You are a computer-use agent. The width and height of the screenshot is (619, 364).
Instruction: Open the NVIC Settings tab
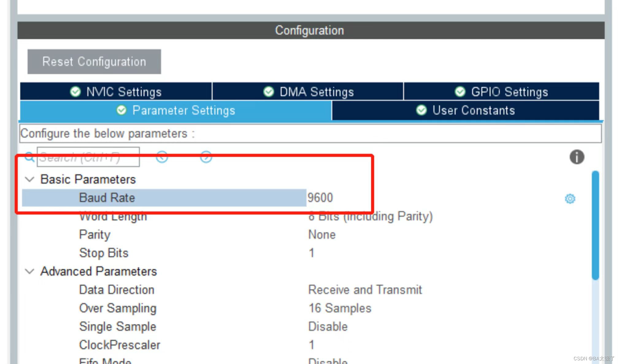[x=116, y=91]
